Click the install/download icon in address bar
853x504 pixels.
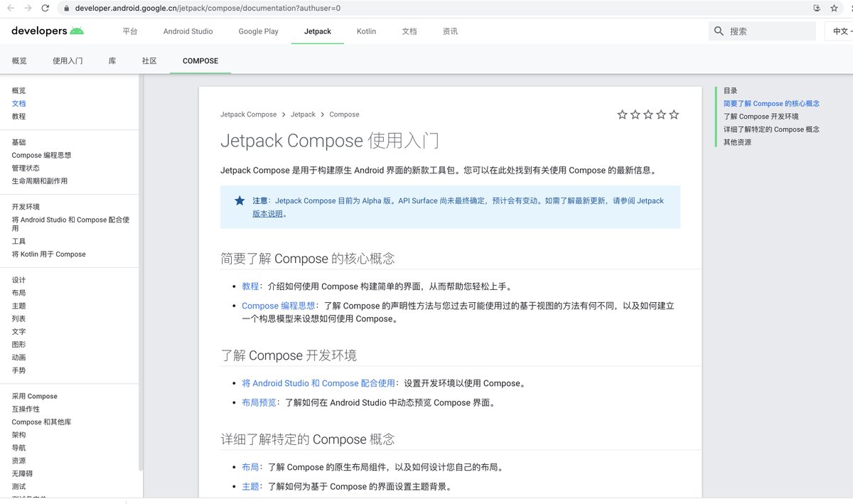(817, 8)
